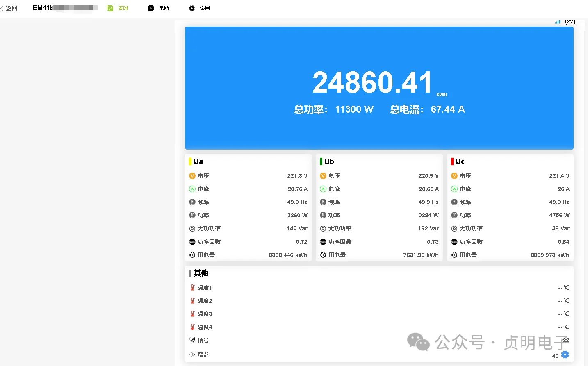This screenshot has height=366, width=588.
Task: Click the Ub power value 3284 W
Action: (x=428, y=215)
